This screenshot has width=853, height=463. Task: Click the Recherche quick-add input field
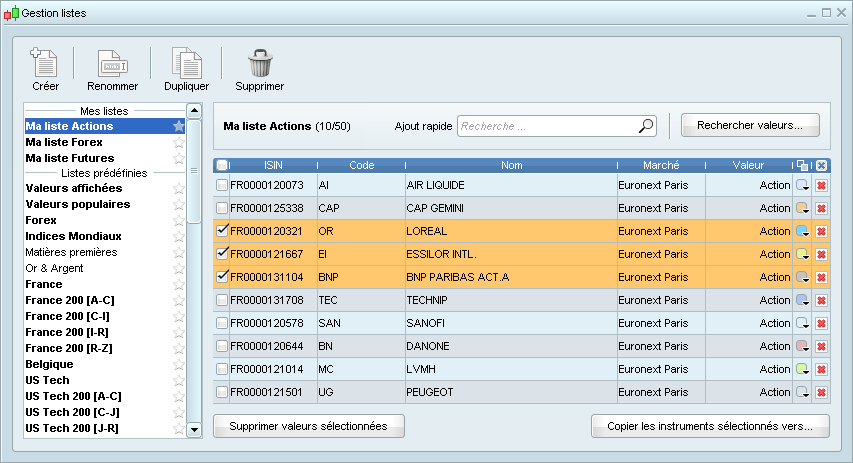point(547,127)
